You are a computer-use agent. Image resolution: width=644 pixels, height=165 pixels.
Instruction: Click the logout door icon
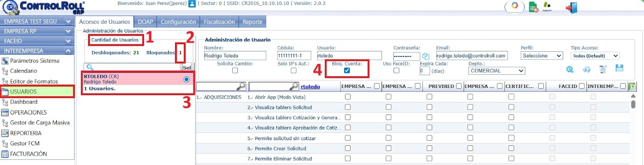(x=571, y=8)
